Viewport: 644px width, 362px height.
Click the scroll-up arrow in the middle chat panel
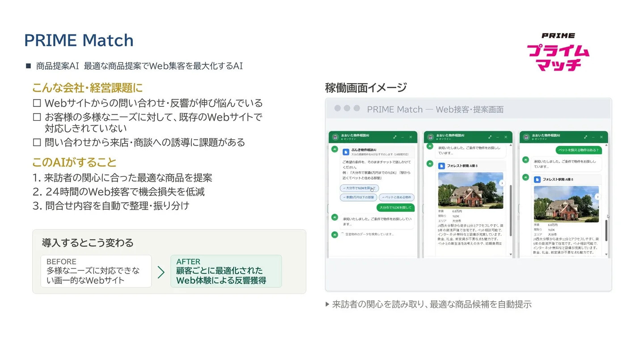tap(511, 145)
